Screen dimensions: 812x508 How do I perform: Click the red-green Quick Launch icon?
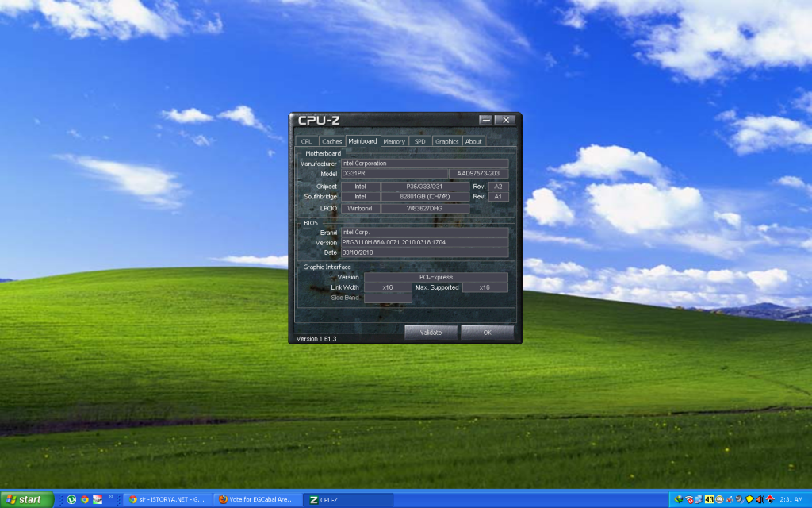click(98, 500)
